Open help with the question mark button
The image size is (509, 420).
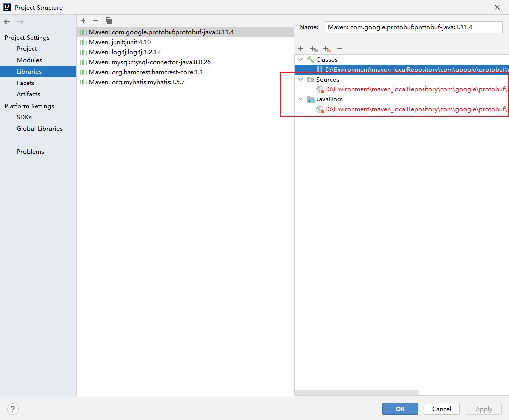[x=13, y=409]
